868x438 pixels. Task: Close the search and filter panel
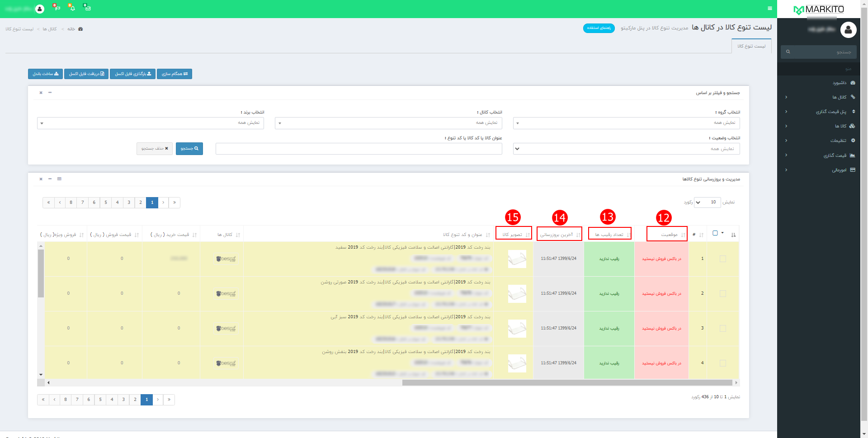41,92
